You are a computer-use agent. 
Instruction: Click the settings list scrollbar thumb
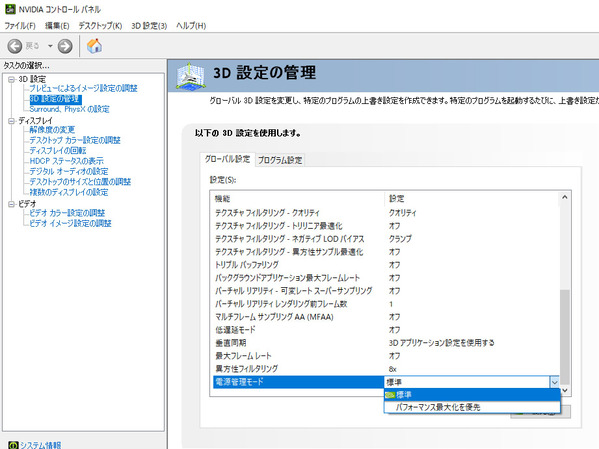(x=565, y=336)
